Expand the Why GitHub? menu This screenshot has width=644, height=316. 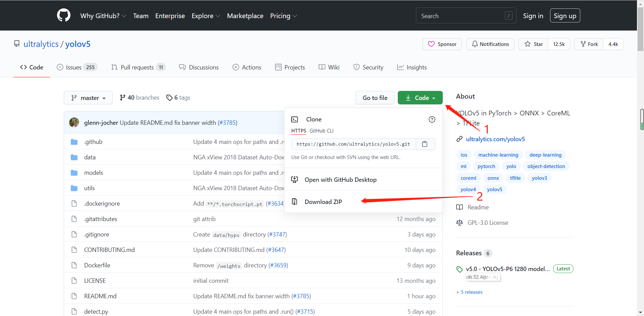pyautogui.click(x=103, y=16)
